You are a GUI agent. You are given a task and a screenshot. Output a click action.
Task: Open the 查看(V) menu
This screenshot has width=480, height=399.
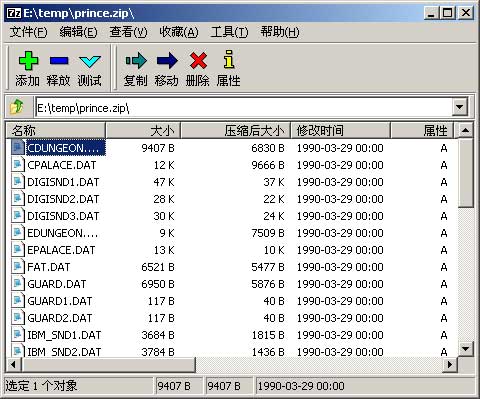[x=128, y=32]
